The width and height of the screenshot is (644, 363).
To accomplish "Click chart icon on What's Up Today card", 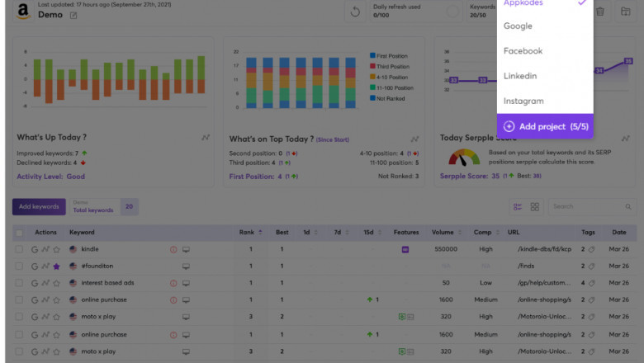I will (206, 138).
